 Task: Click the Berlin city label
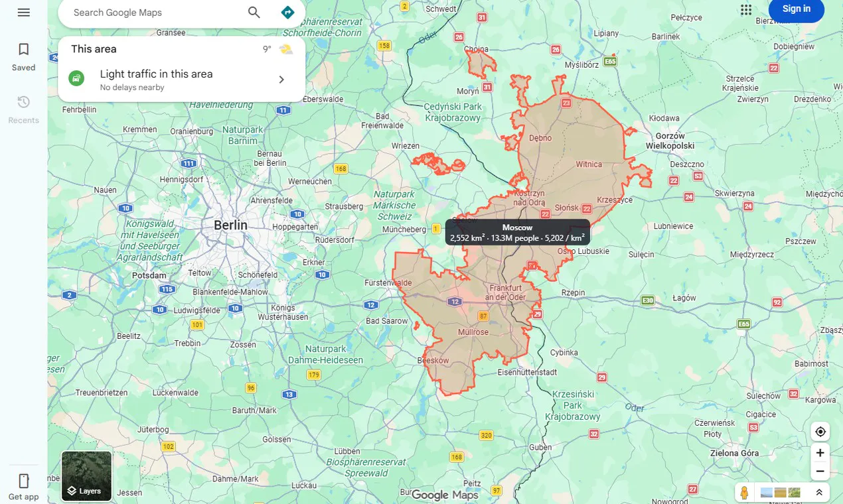231,225
